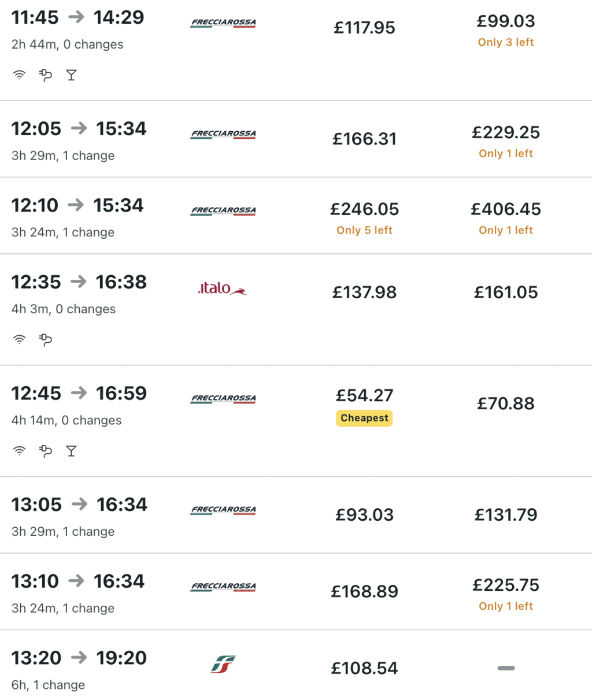This screenshot has width=592, height=700.
Task: Click the power socket icon on 11:45 train
Action: (x=45, y=75)
